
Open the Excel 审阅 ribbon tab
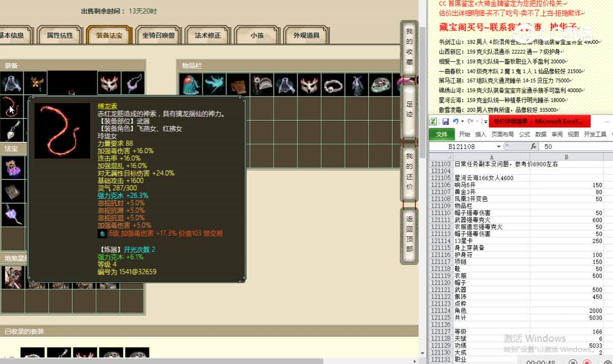tap(557, 134)
